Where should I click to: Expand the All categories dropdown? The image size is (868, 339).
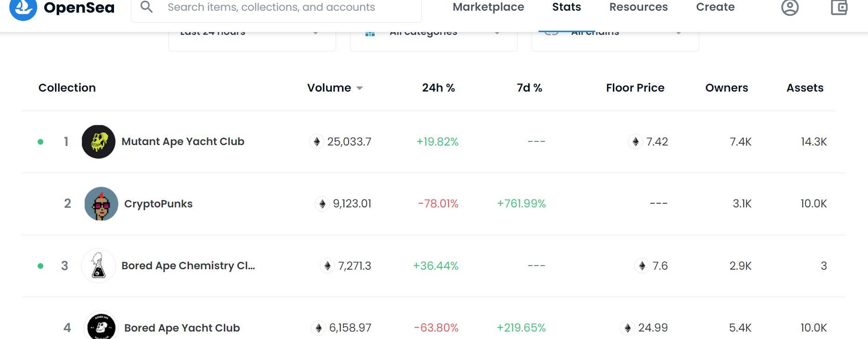(433, 41)
